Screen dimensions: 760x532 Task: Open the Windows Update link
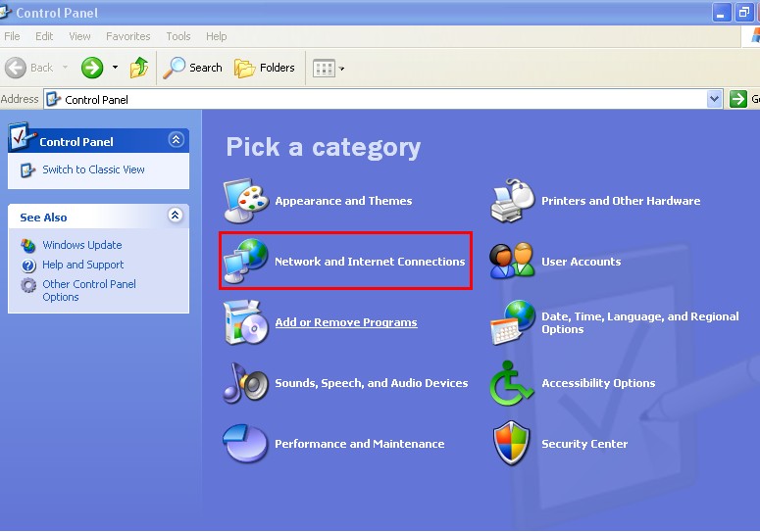(x=82, y=245)
